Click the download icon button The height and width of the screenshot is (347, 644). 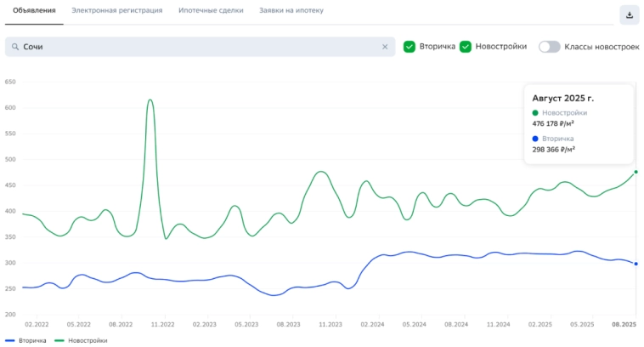[x=629, y=14]
